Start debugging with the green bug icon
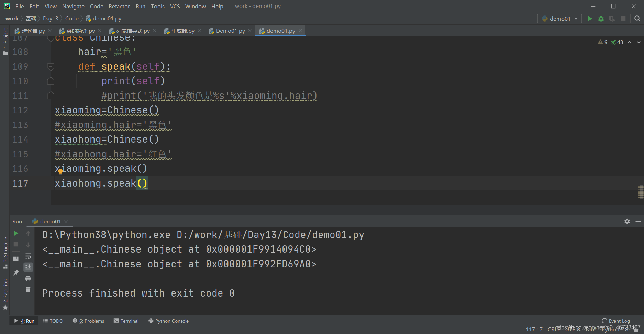 601,19
